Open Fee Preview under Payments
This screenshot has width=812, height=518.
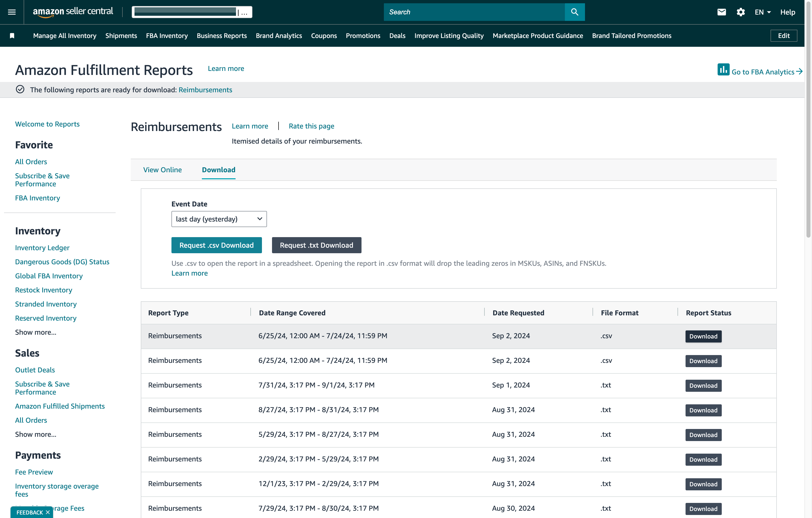pos(34,472)
